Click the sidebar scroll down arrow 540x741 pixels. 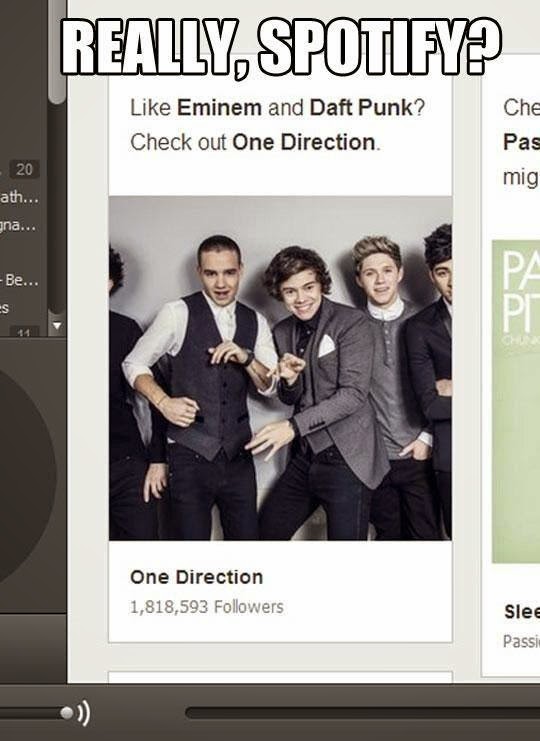[x=57, y=326]
